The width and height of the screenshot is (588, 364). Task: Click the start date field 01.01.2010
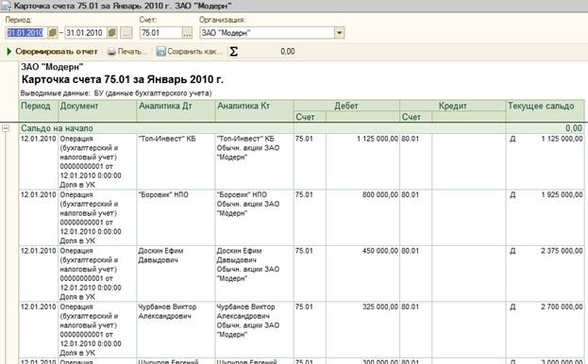pos(26,33)
